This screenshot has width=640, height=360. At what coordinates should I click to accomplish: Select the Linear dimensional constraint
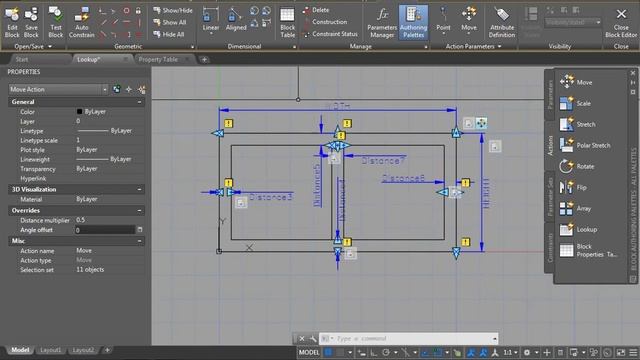211,20
